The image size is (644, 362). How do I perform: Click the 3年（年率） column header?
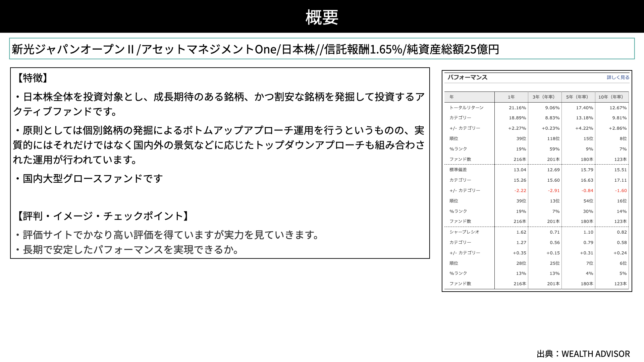pos(544,97)
